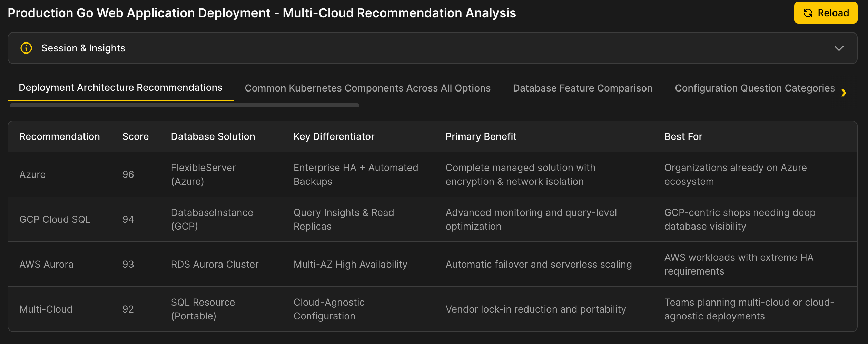Viewport: 868px width, 344px height.
Task: Switch to Common Kubernetes Components tab
Action: 367,88
